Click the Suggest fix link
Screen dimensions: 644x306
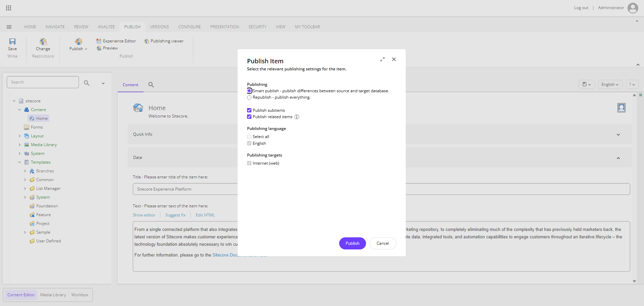[x=175, y=215]
